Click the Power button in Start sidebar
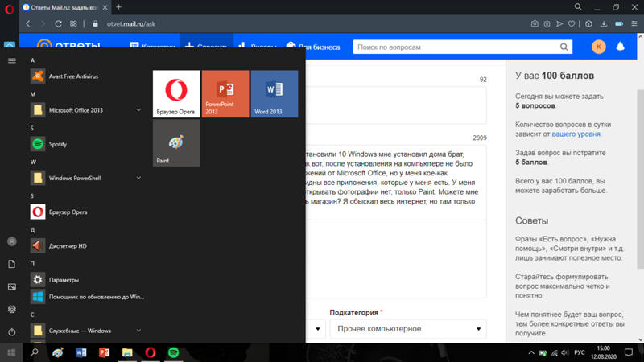The height and width of the screenshot is (362, 644). click(12, 331)
